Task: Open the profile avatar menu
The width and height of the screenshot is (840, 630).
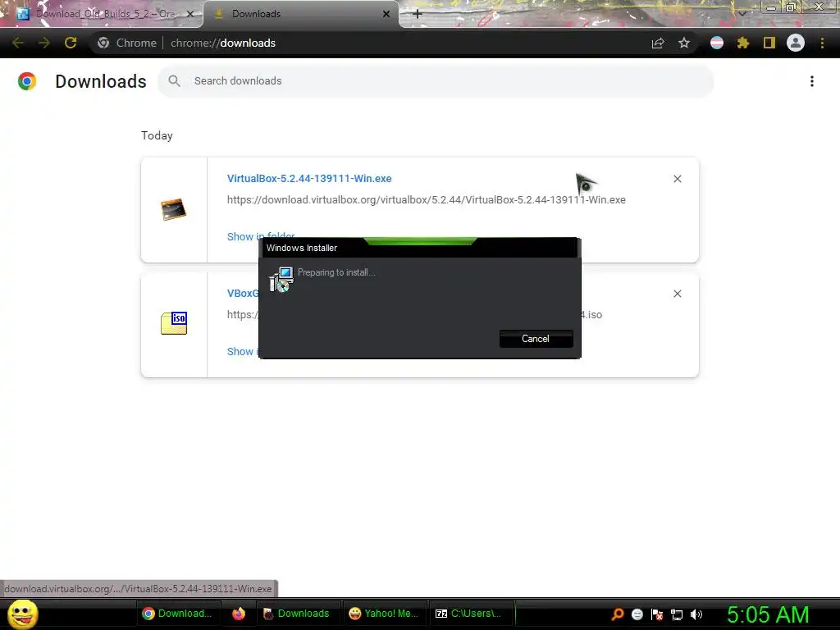Action: click(796, 43)
